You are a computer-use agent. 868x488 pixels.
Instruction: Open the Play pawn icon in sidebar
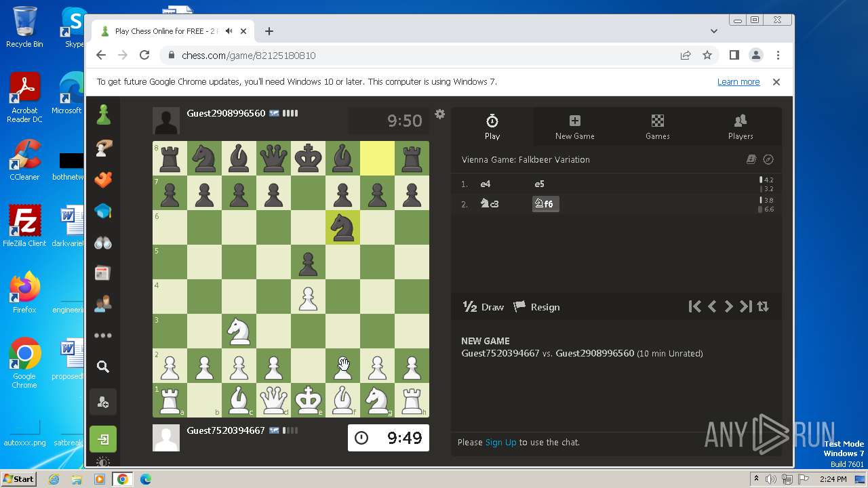point(103,115)
